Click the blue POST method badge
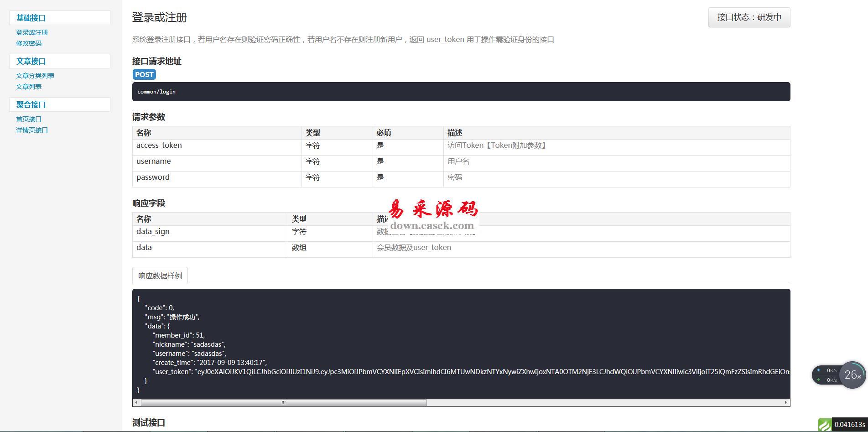The height and width of the screenshot is (432, 868). 144,75
